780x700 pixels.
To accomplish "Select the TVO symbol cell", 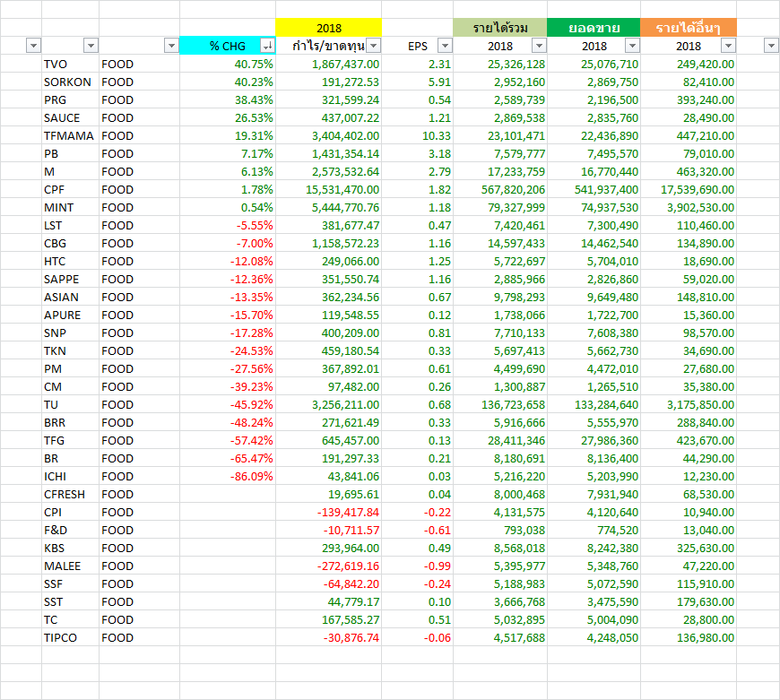I will click(x=70, y=65).
